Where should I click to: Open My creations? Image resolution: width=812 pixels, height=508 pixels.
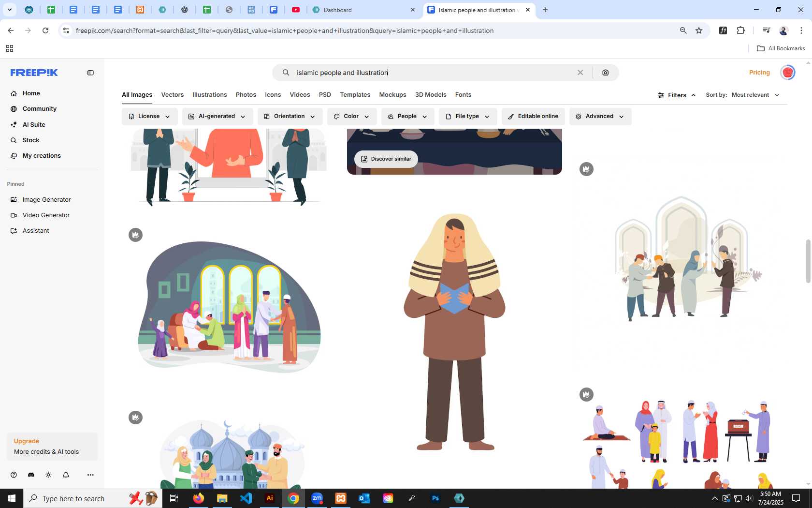(x=42, y=155)
